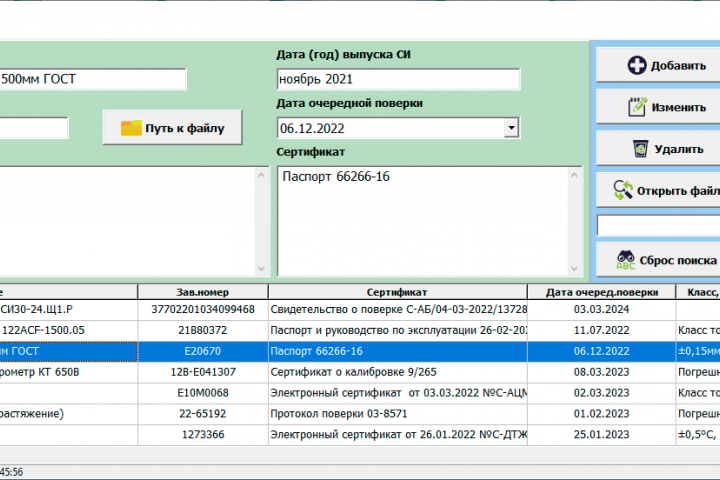Click the Изменить button label
The width and height of the screenshot is (720, 480).
point(678,107)
